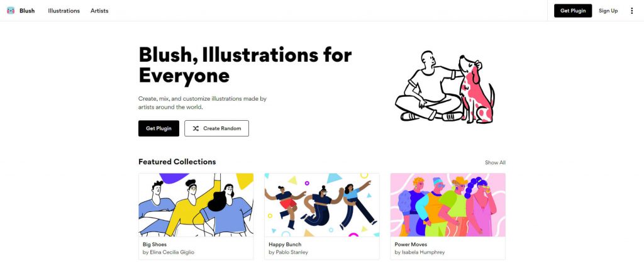644x273 pixels.
Task: Click the man petting dog illustration
Action: click(445, 87)
